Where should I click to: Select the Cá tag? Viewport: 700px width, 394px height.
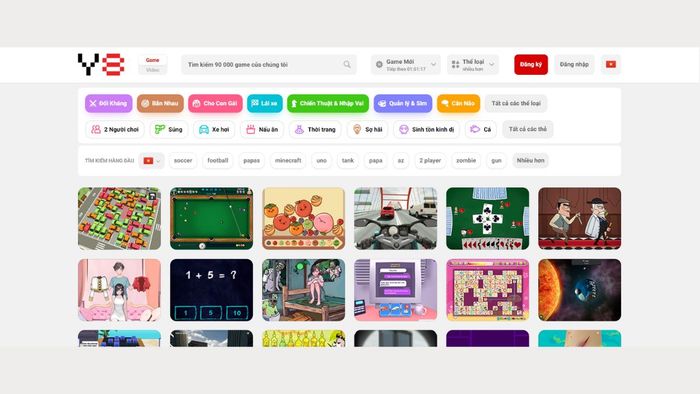point(481,129)
